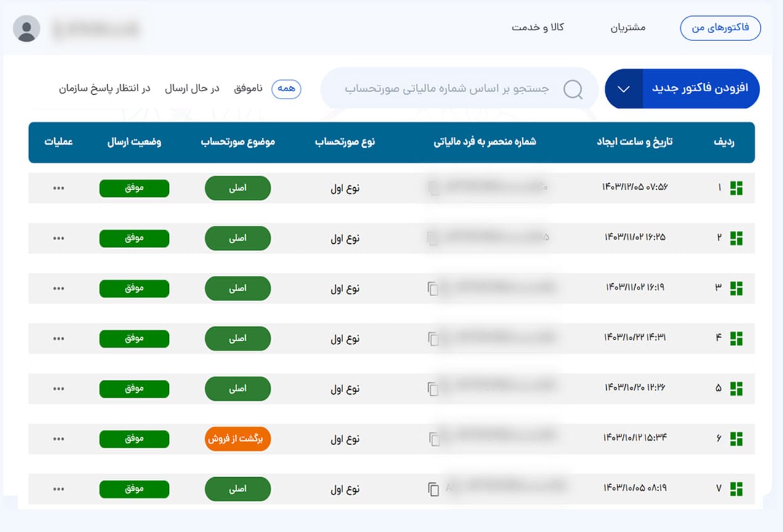Viewport: 783px width, 532px height.
Task: Open the کالا و خدمت tab
Action: click(537, 28)
